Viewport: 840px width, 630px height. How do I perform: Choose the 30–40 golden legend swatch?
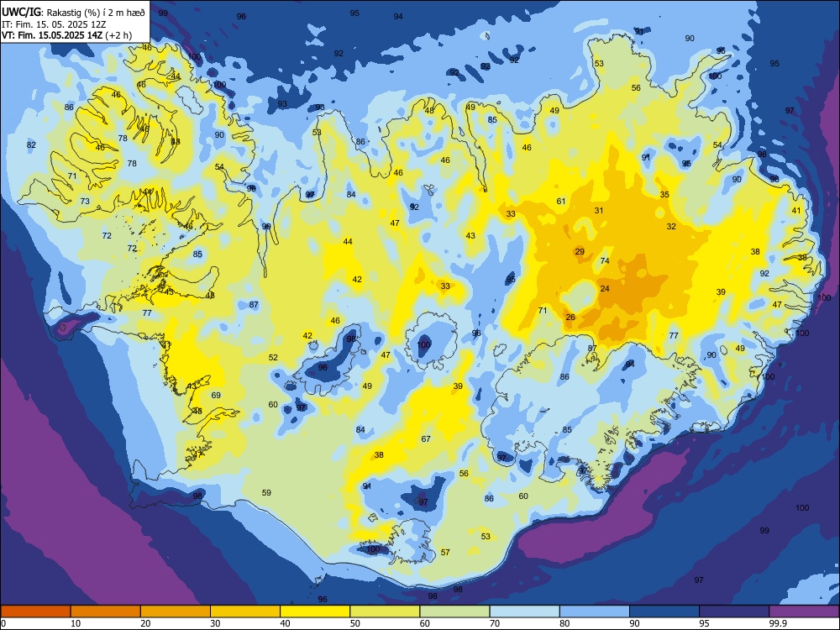tap(245, 612)
